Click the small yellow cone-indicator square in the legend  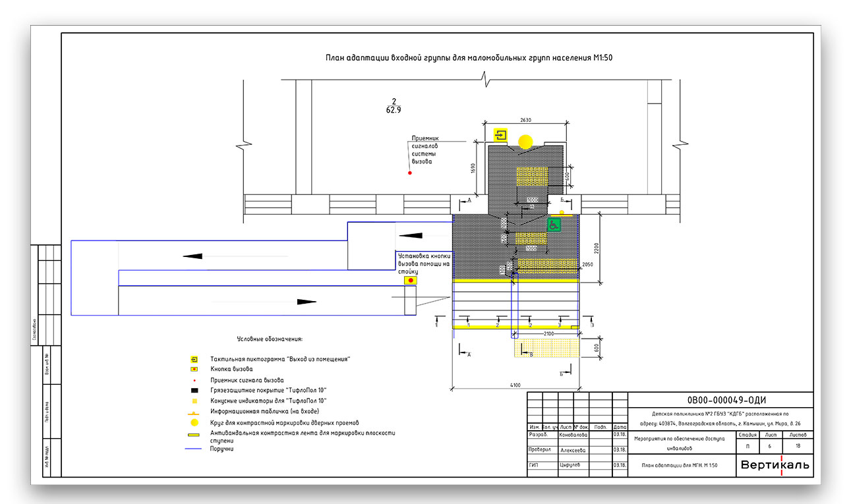(x=194, y=401)
